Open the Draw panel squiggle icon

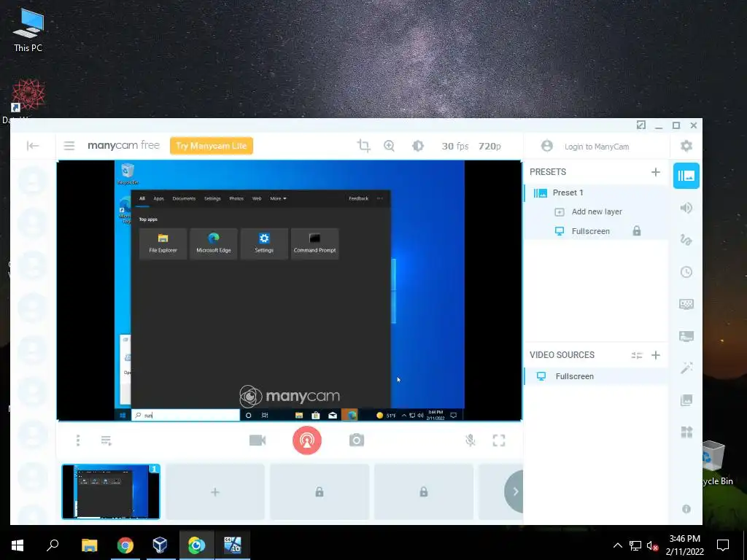(686, 239)
